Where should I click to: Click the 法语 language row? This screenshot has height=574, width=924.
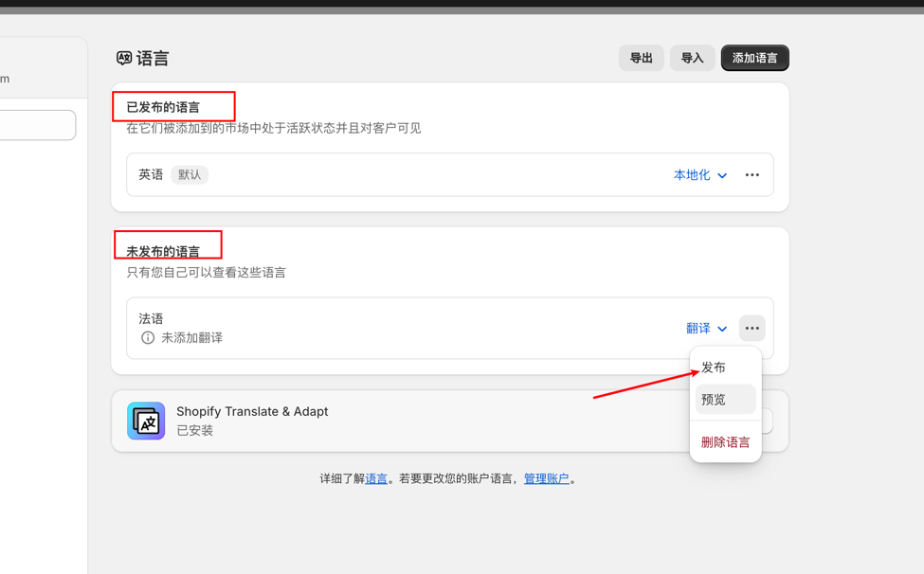coord(449,328)
